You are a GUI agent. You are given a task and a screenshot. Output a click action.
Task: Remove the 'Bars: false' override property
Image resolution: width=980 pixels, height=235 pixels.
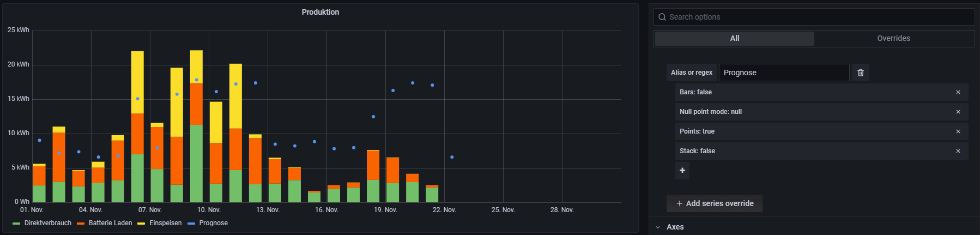(958, 92)
